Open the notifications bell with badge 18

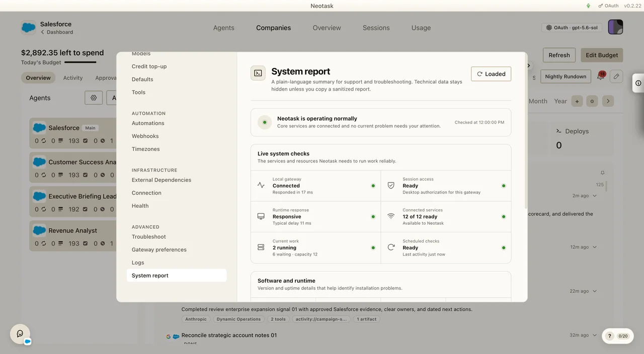pyautogui.click(x=600, y=76)
